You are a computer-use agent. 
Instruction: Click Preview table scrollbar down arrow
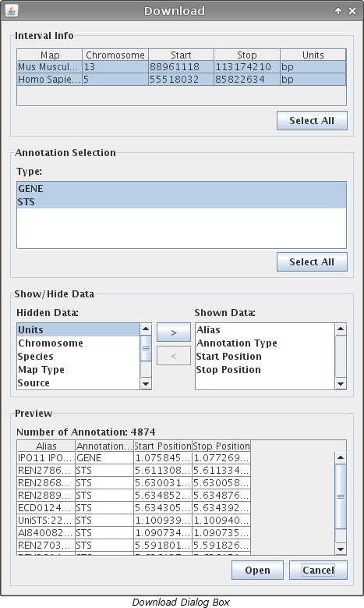pos(341,549)
